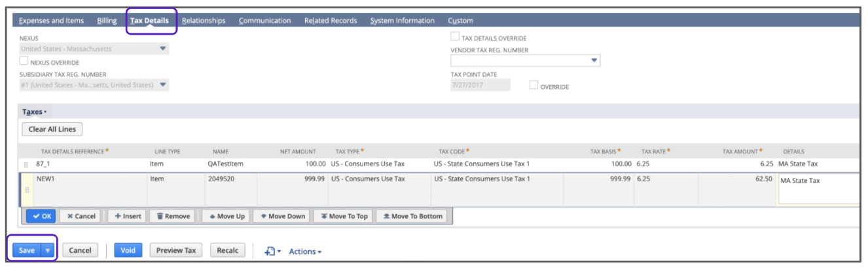This screenshot has width=868, height=267.
Task: Open the Actions menu
Action: click(x=305, y=251)
